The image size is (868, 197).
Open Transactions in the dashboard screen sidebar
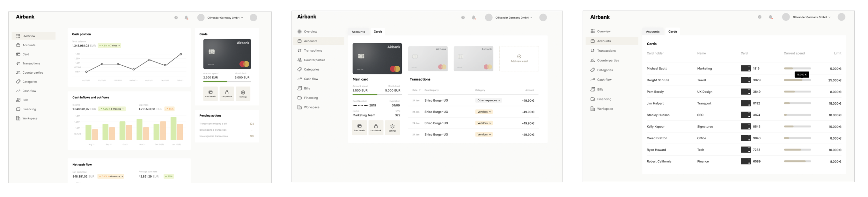(x=28, y=63)
